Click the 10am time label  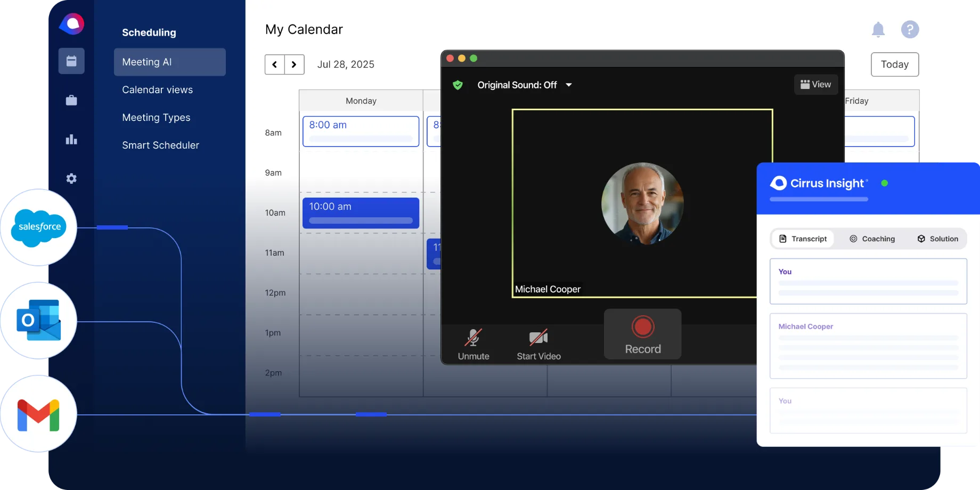point(275,213)
